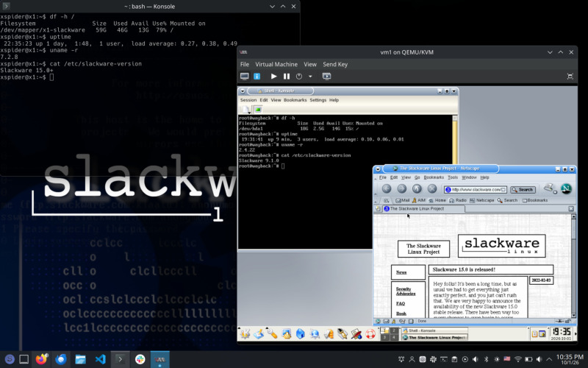Click Security Advisories link on Slackware page
Viewport: 588px width, 368px height.
click(x=406, y=291)
